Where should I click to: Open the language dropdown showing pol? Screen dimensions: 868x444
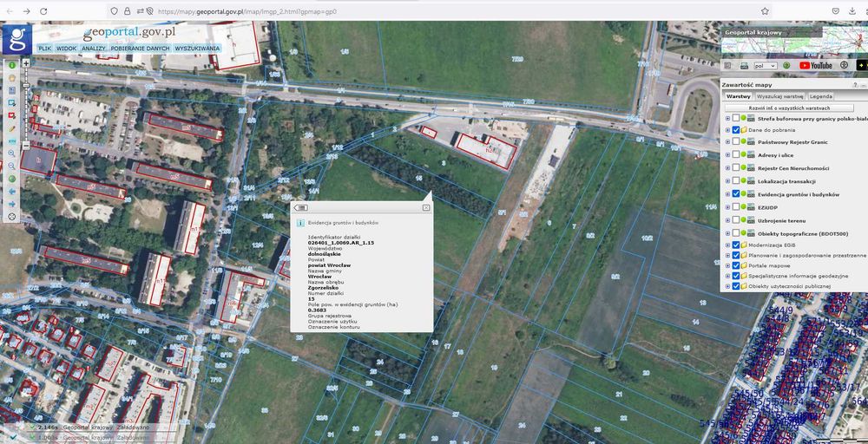click(766, 65)
